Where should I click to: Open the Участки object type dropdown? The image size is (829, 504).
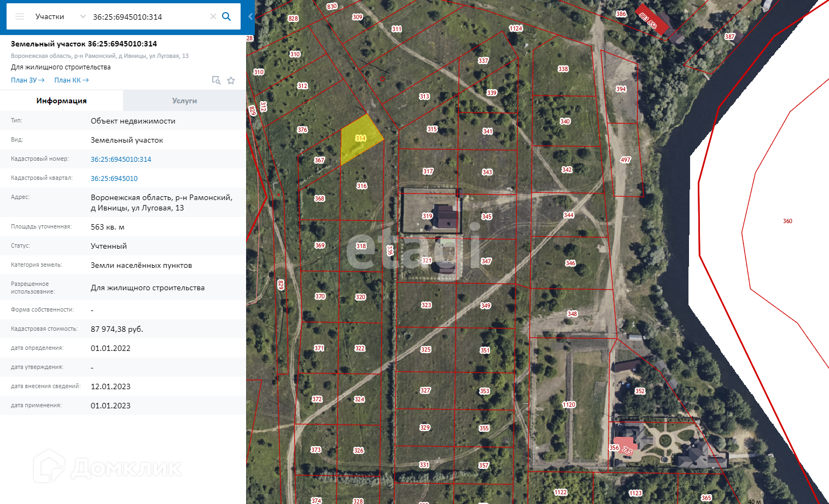point(60,16)
